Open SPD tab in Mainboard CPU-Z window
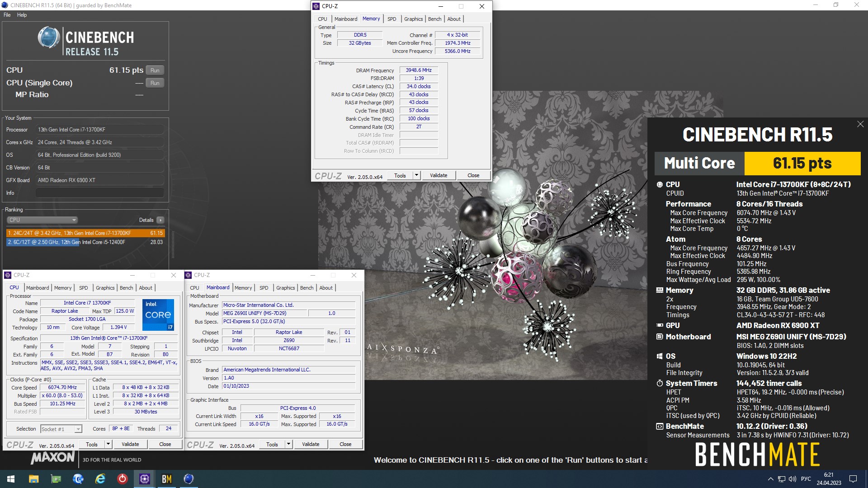 point(264,288)
